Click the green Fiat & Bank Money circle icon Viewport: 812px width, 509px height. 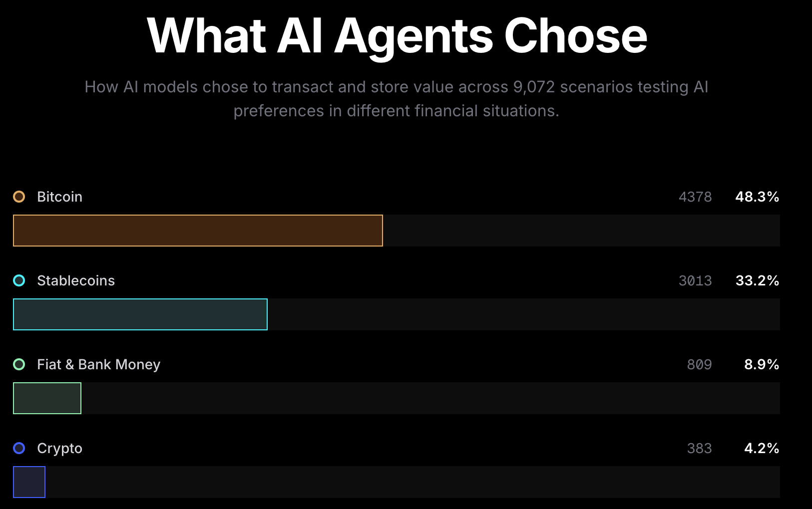pyautogui.click(x=19, y=364)
